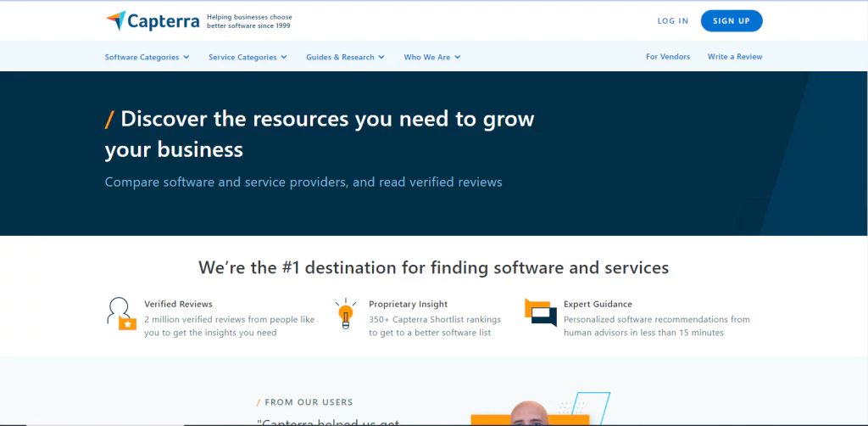This screenshot has width=868, height=426.
Task: Open the Who We Are menu label
Action: point(427,57)
